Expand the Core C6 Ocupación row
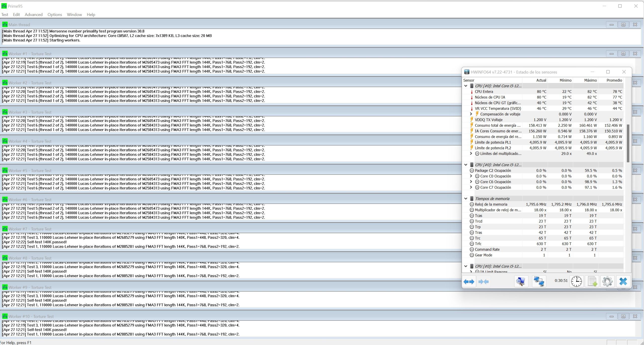Viewport: 644px width, 345px height. [x=471, y=182]
